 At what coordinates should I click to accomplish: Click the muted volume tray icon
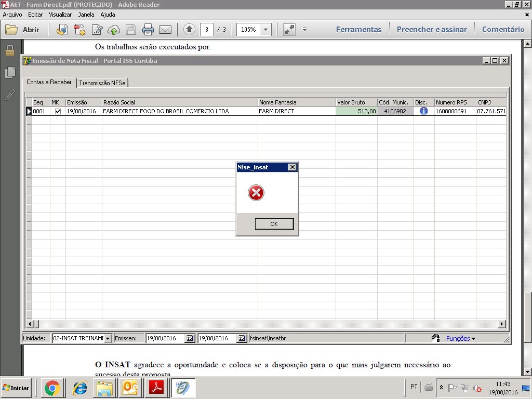coord(477,388)
